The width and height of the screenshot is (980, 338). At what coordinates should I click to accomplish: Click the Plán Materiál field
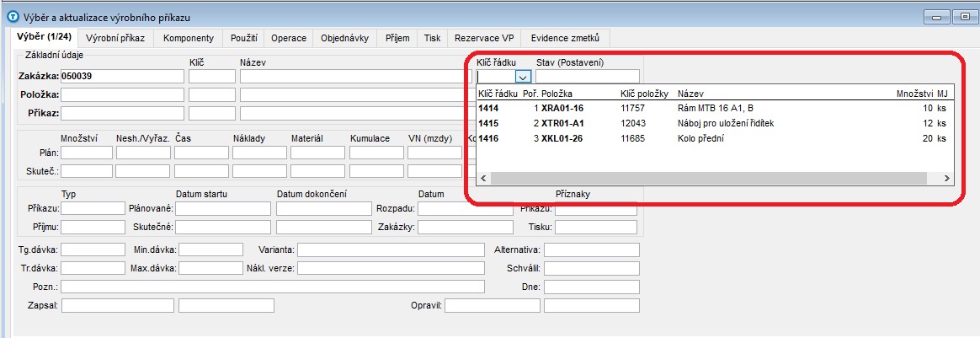pos(317,153)
